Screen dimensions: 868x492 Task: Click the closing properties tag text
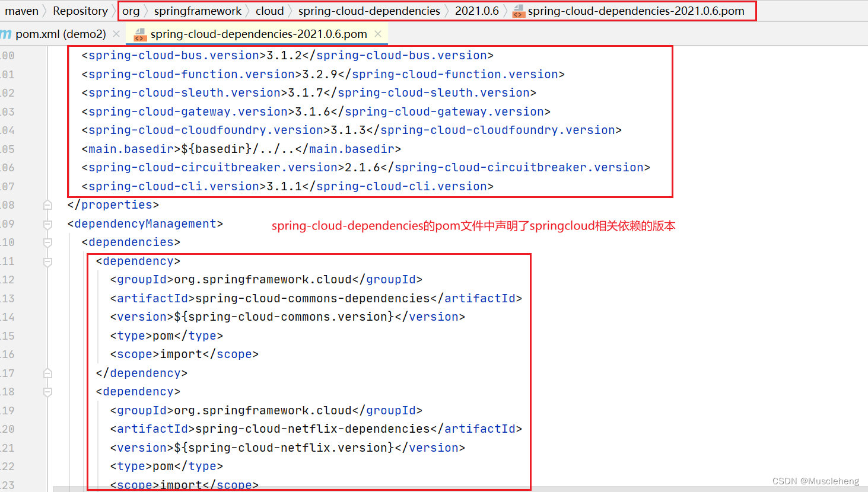(113, 205)
